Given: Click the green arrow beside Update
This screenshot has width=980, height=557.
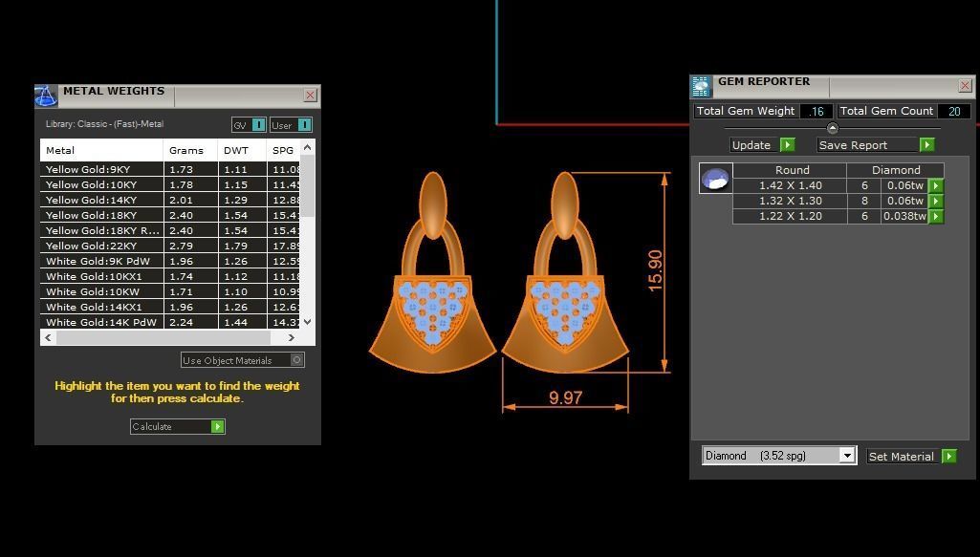Looking at the screenshot, I should click(x=788, y=145).
